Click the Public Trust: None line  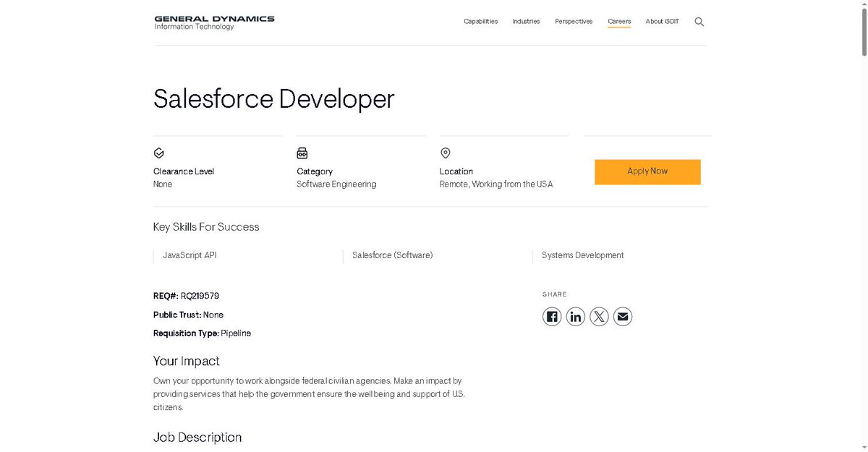point(188,315)
